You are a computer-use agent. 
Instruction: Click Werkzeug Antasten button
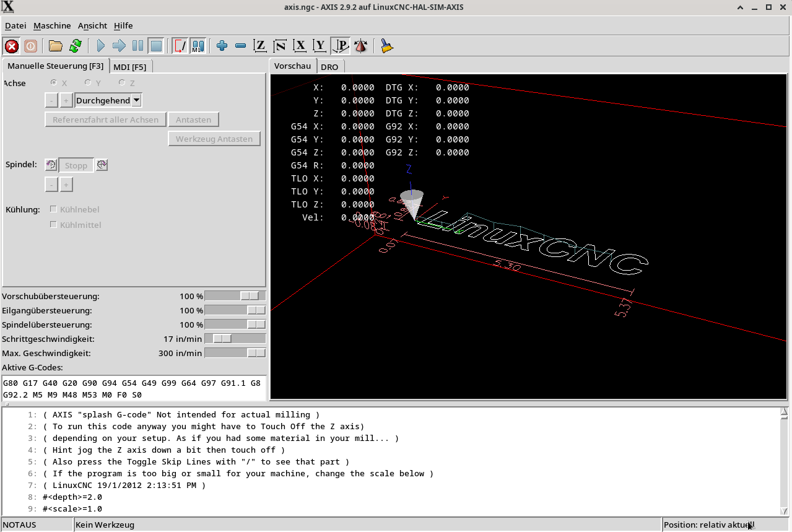click(x=214, y=139)
